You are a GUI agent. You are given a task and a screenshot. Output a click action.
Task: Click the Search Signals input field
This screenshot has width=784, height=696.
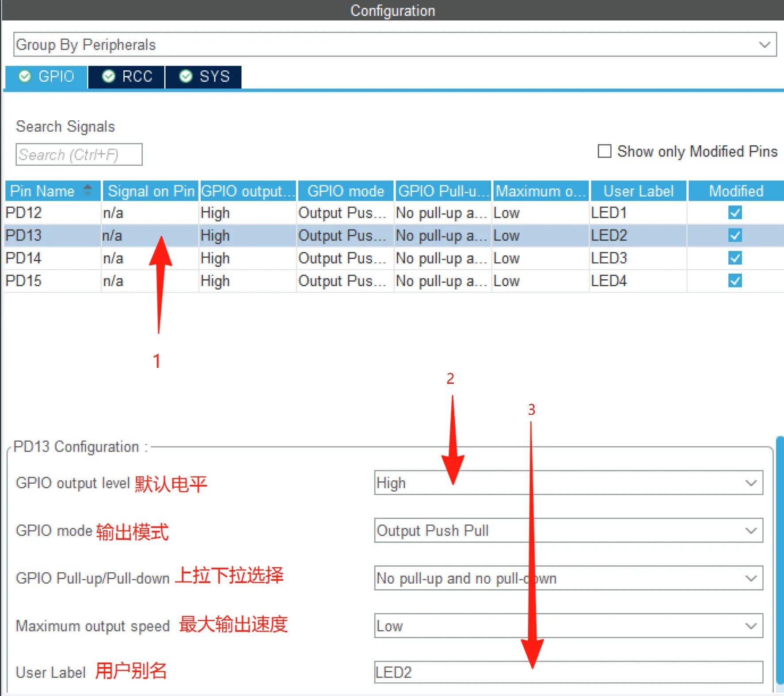79,154
